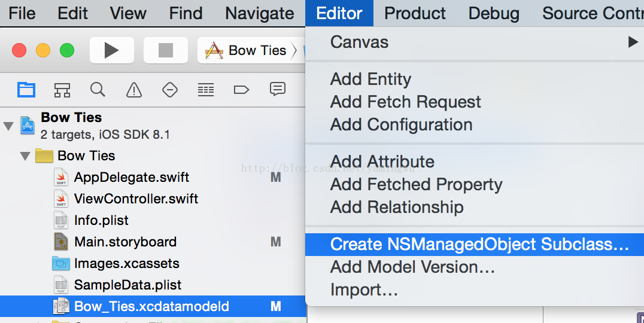Open the Find menu
The height and width of the screenshot is (323, 644).
[186, 13]
